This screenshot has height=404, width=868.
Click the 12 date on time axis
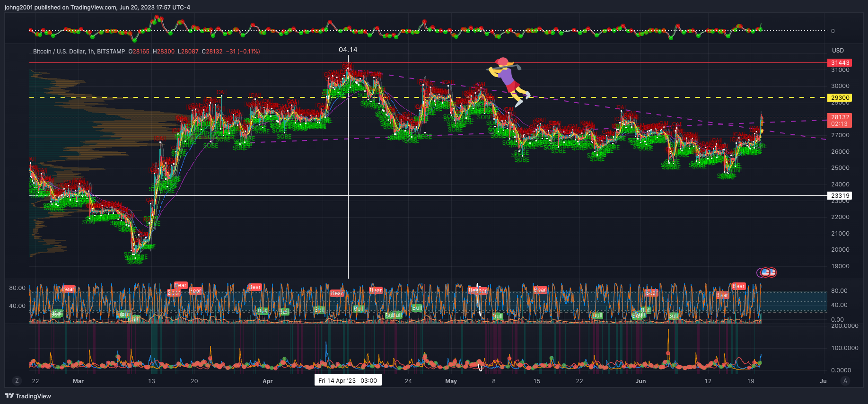[x=708, y=381]
